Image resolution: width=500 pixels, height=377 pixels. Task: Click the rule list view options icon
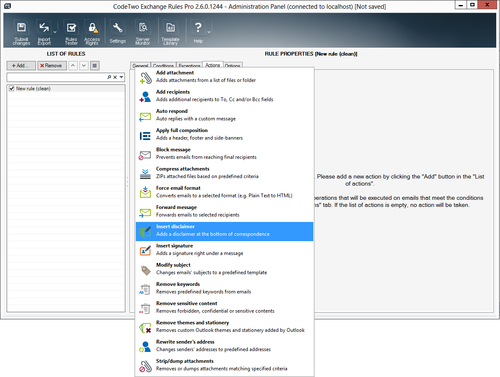[95, 66]
